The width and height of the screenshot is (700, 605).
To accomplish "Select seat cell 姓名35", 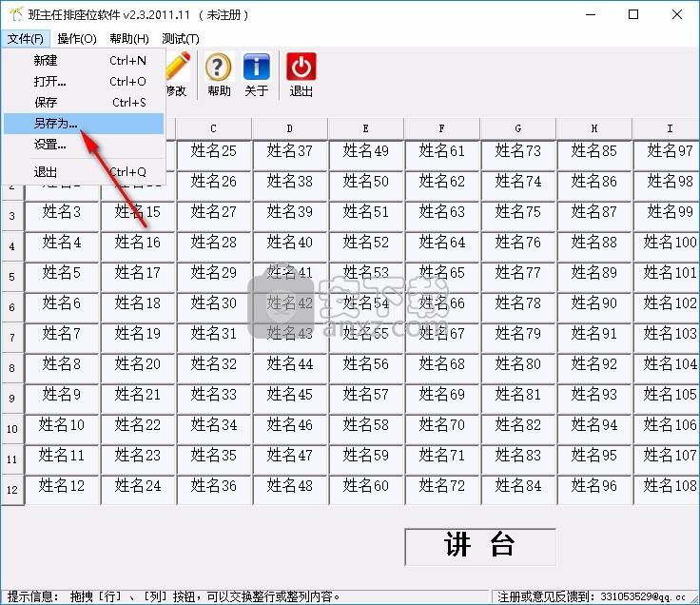I will pyautogui.click(x=214, y=459).
